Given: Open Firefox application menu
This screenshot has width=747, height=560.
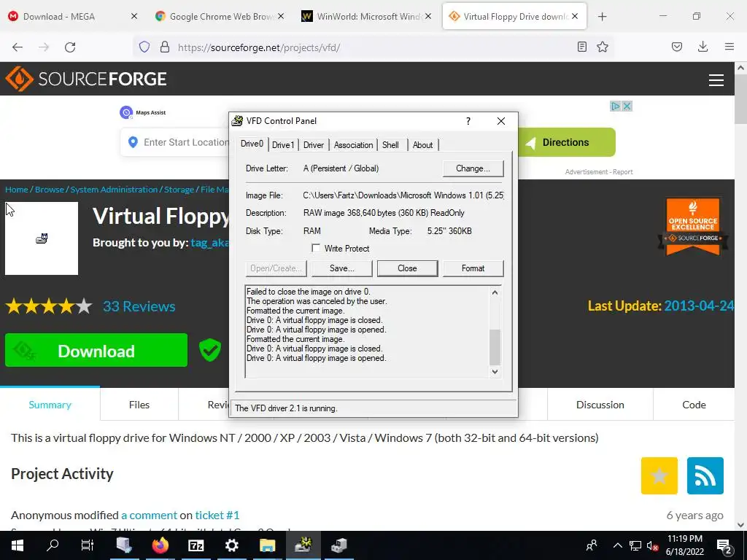Looking at the screenshot, I should tap(729, 47).
